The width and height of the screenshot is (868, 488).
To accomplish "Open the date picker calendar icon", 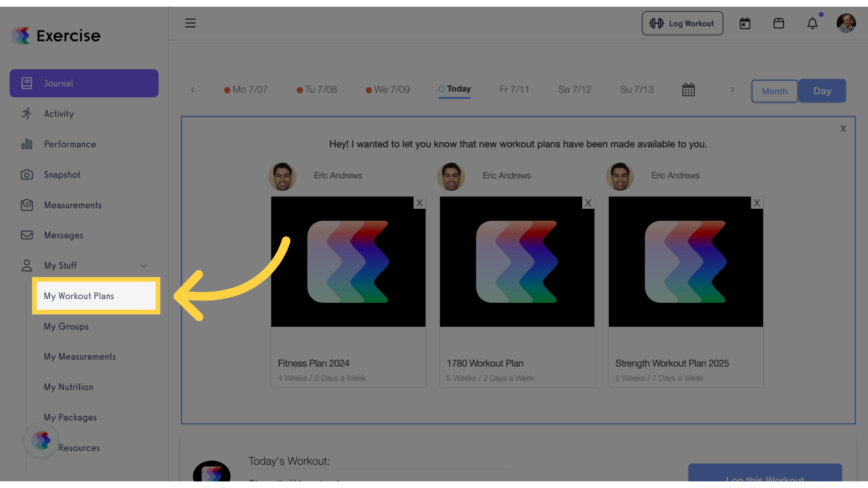I will pos(688,89).
